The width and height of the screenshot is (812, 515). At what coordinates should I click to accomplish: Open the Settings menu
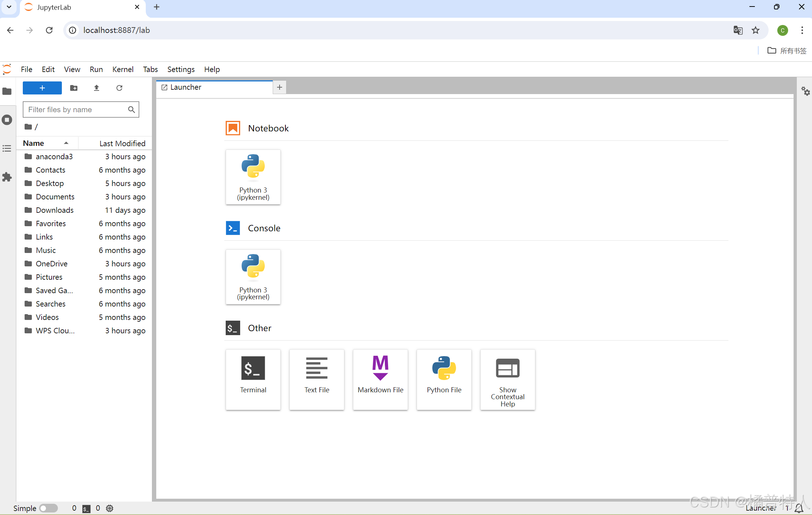tap(181, 69)
